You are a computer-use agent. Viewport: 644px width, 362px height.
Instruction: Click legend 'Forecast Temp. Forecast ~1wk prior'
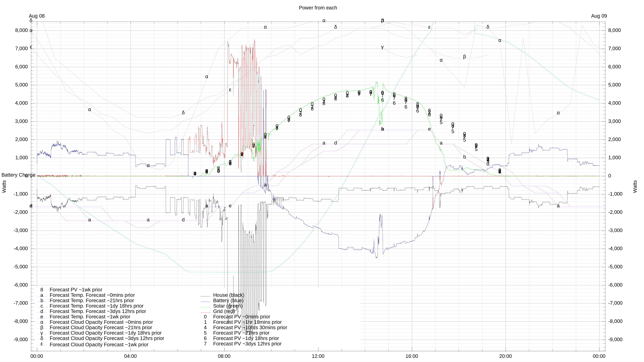(90, 317)
